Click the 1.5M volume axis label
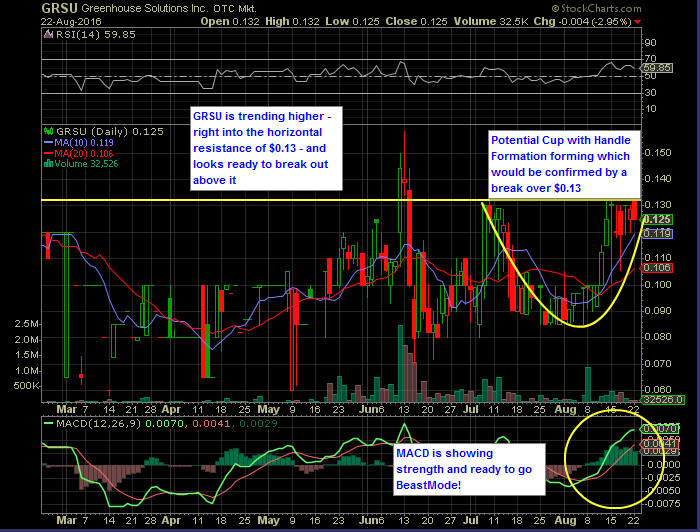700x532 pixels. 27,355
